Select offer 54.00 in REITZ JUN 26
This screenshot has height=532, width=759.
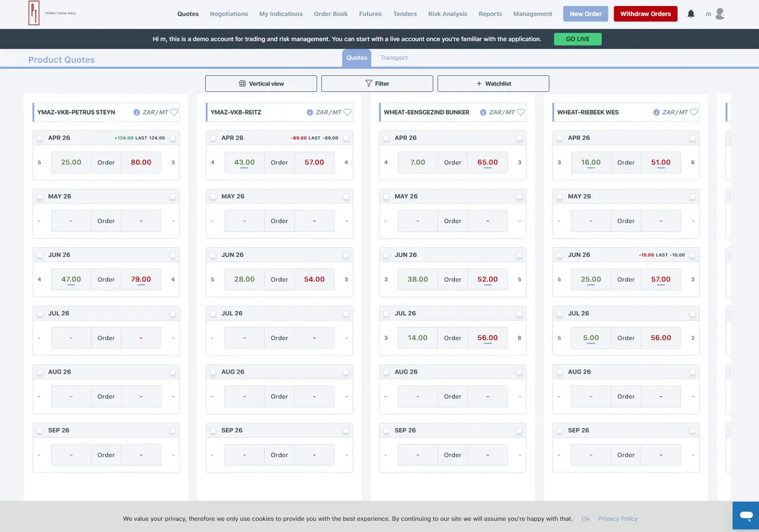tap(314, 279)
